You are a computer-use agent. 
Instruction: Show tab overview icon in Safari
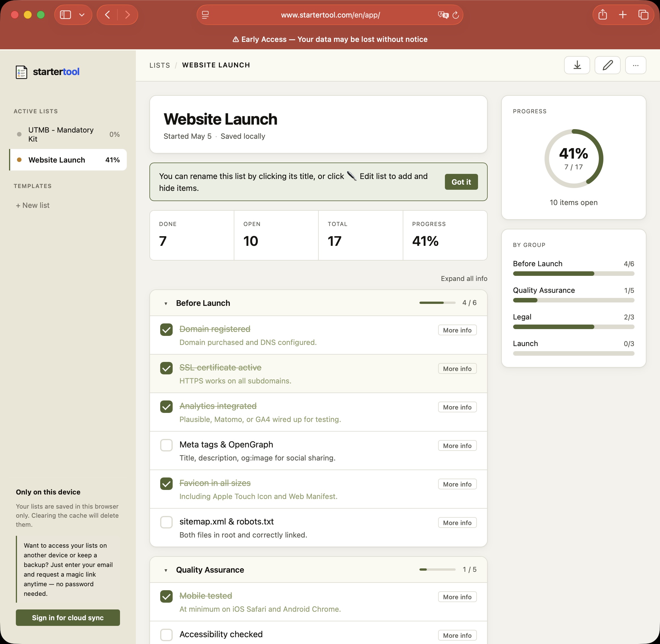pos(643,14)
